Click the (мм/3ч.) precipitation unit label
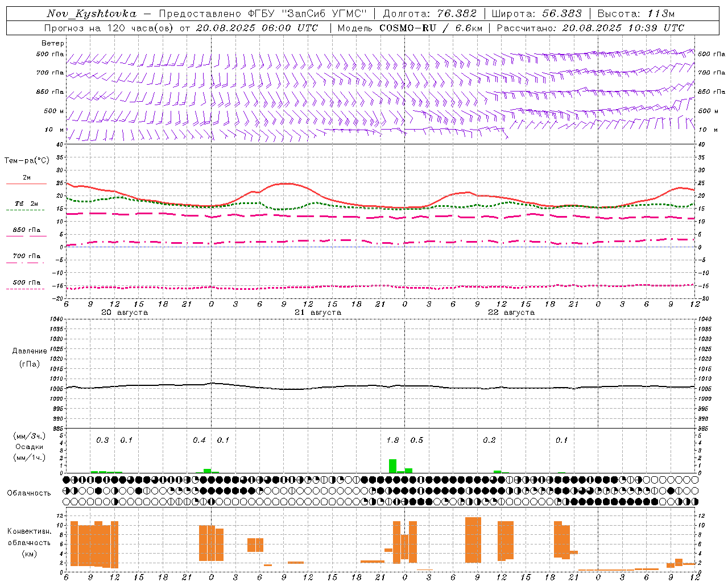Screen dimensions: 728x582 point(30,436)
